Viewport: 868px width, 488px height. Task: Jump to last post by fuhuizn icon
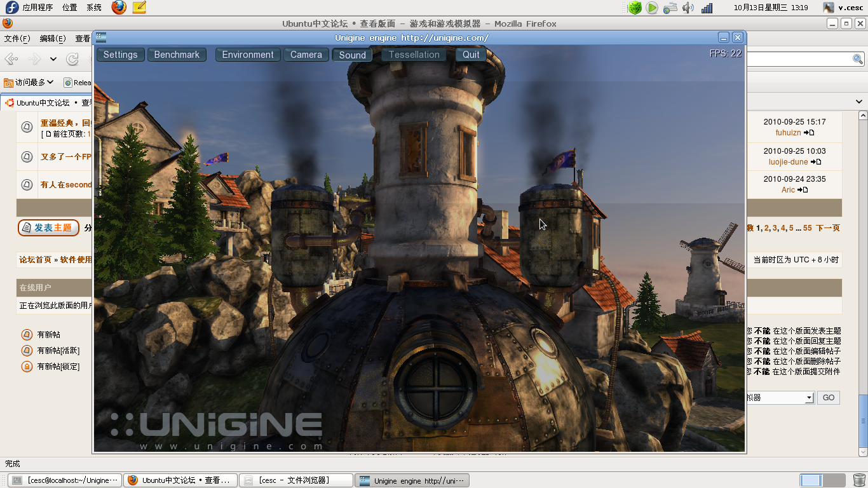[809, 133]
